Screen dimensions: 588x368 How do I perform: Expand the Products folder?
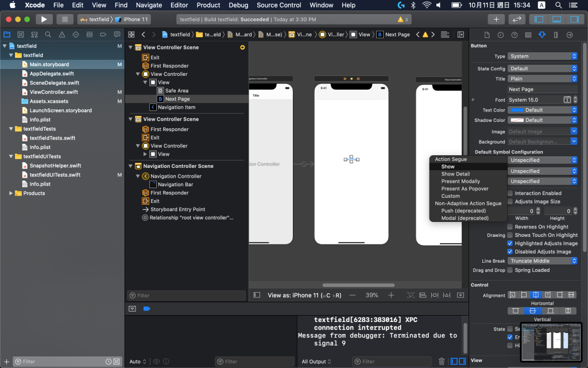(x=11, y=193)
